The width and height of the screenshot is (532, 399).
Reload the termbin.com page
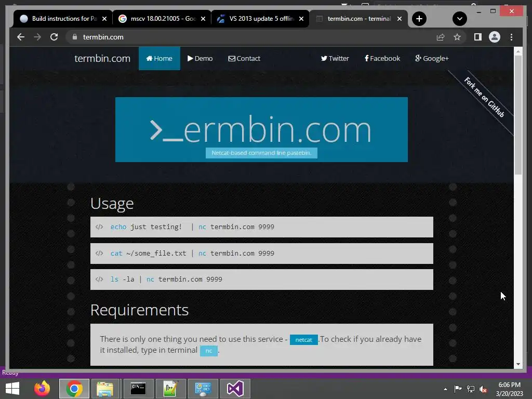pos(54,37)
